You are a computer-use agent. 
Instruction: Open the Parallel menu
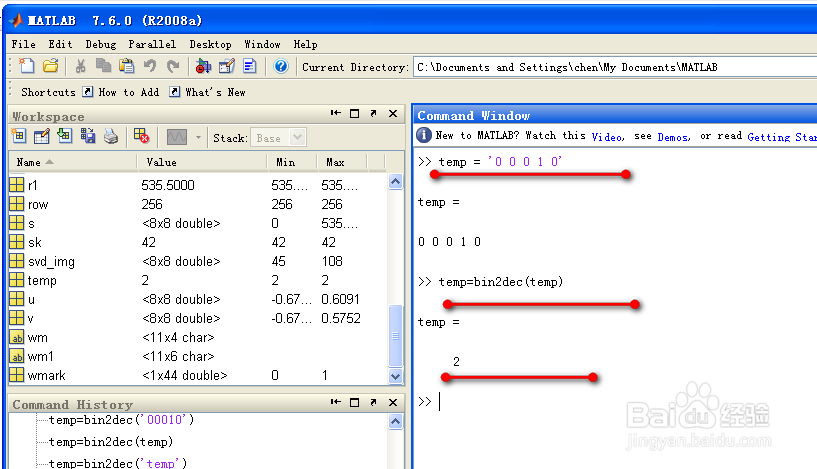[x=152, y=44]
